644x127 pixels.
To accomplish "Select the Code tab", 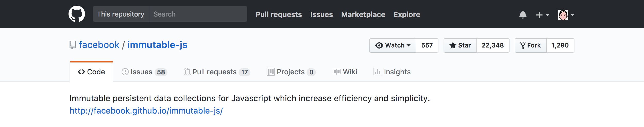I will [x=91, y=72].
